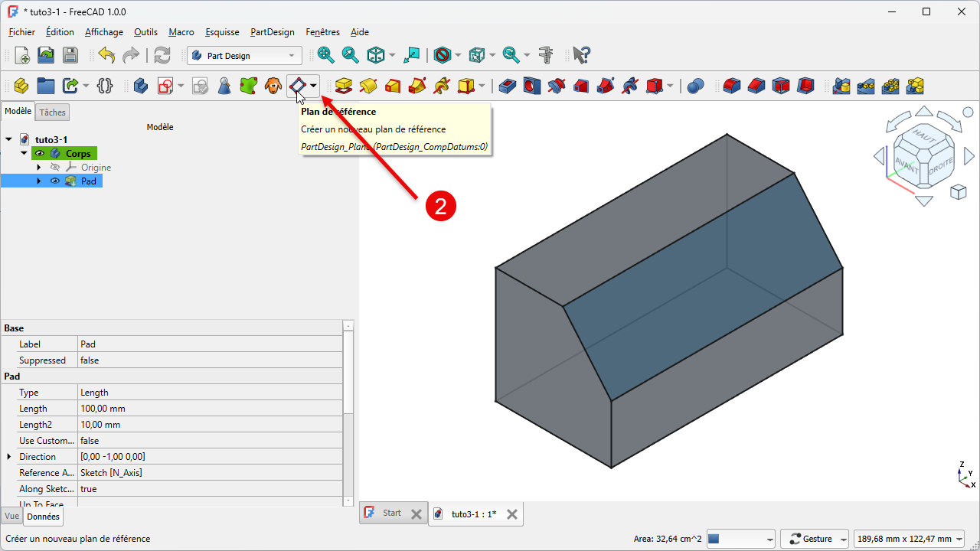980x551 pixels.
Task: Expand the Origine tree node
Action: coord(38,168)
